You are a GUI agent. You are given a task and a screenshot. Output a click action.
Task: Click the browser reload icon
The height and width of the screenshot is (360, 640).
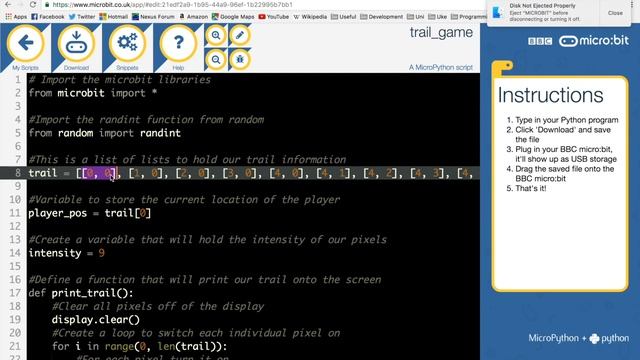33,4
